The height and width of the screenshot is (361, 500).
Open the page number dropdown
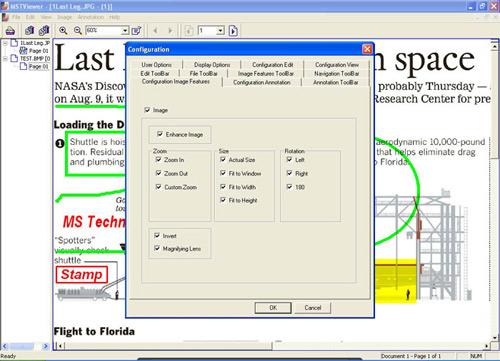(220, 31)
